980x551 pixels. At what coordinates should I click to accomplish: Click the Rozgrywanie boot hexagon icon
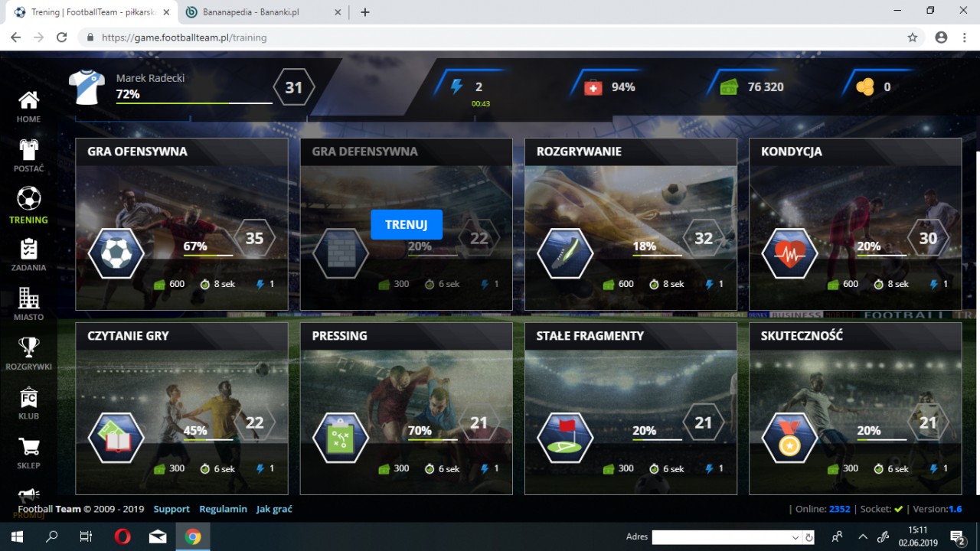pos(565,253)
